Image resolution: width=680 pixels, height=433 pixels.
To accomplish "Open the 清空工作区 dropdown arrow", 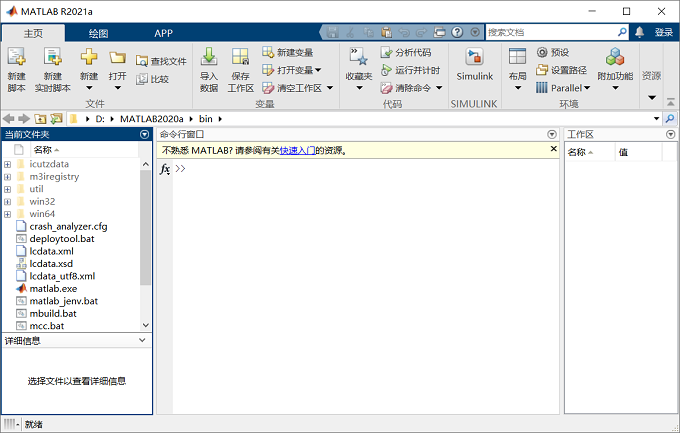I will click(330, 88).
